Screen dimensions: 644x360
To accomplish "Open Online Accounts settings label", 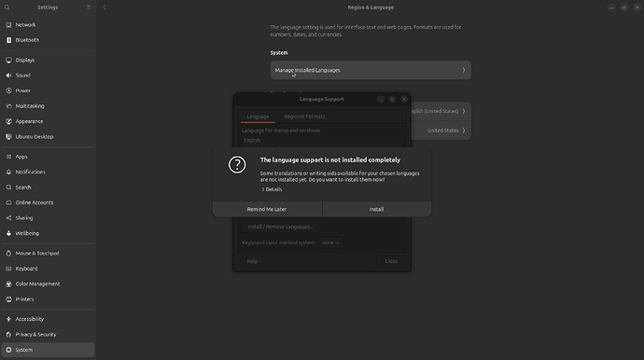I will 35,202.
